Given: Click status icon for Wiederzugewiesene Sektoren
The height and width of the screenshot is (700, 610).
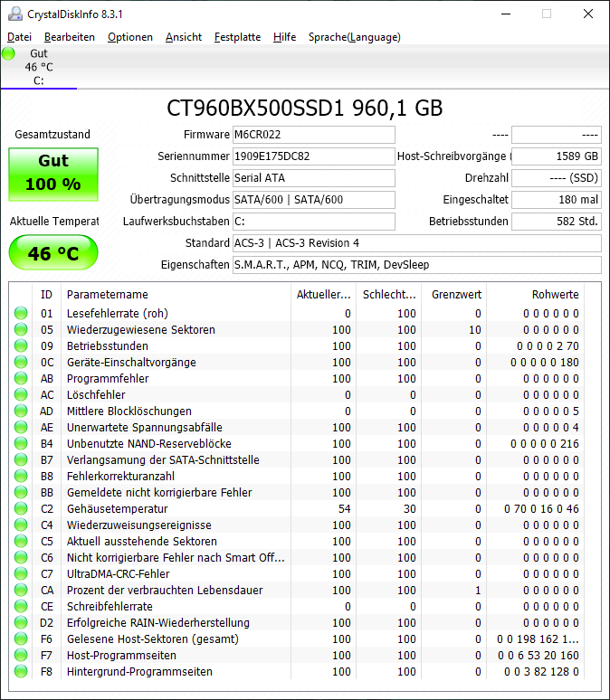Looking at the screenshot, I should (21, 329).
